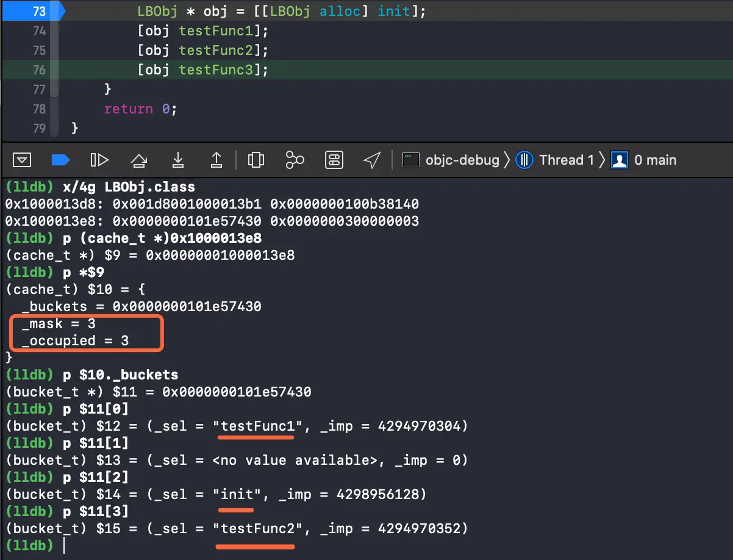This screenshot has width=733, height=560.
Task: Open the Debug View Hierarchy tool
Action: [256, 160]
